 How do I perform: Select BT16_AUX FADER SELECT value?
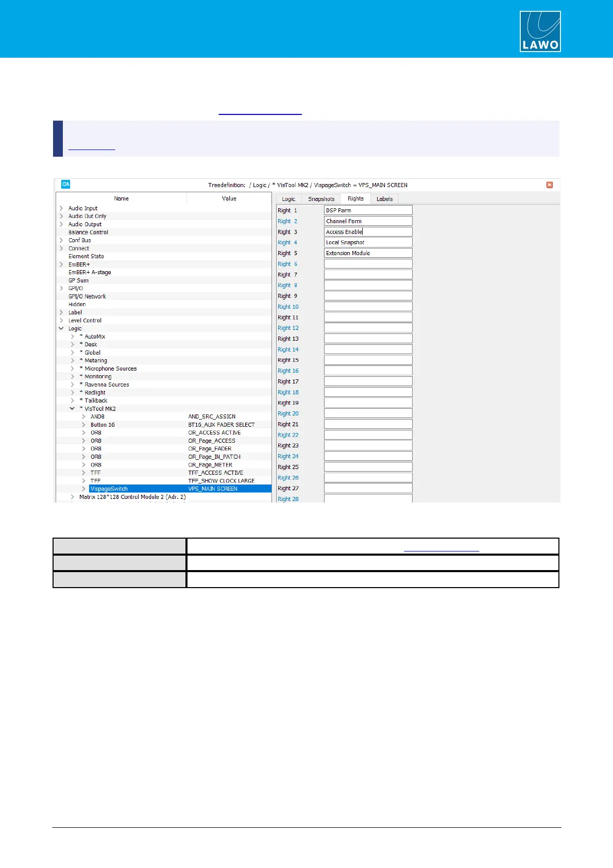pyautogui.click(x=222, y=425)
